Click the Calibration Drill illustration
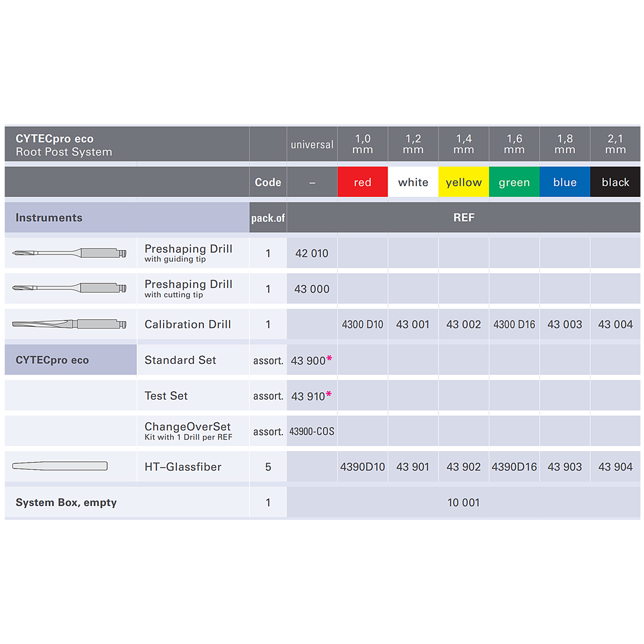This screenshot has height=644, width=644. 69,324
